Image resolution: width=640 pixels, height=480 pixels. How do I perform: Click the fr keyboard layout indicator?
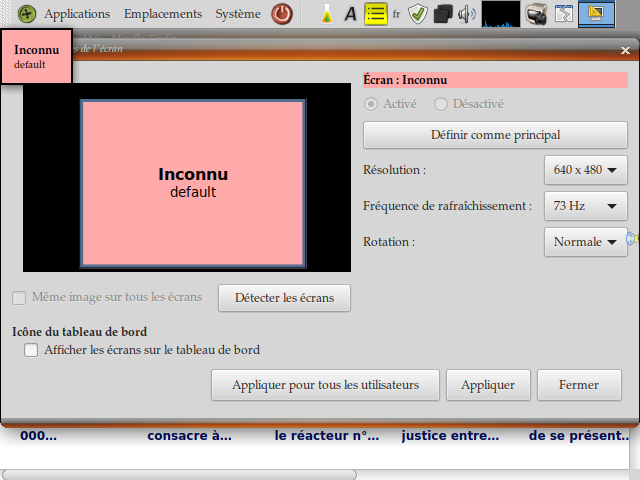(397, 14)
